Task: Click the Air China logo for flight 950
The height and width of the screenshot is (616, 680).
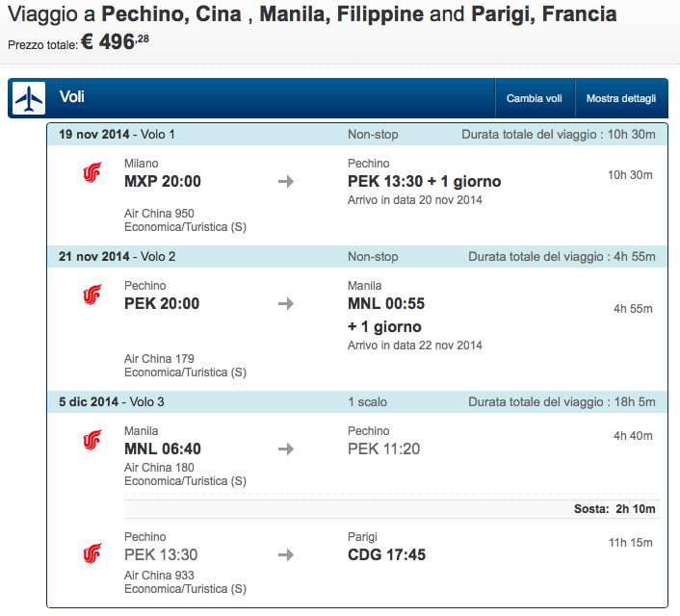Action: [x=92, y=172]
